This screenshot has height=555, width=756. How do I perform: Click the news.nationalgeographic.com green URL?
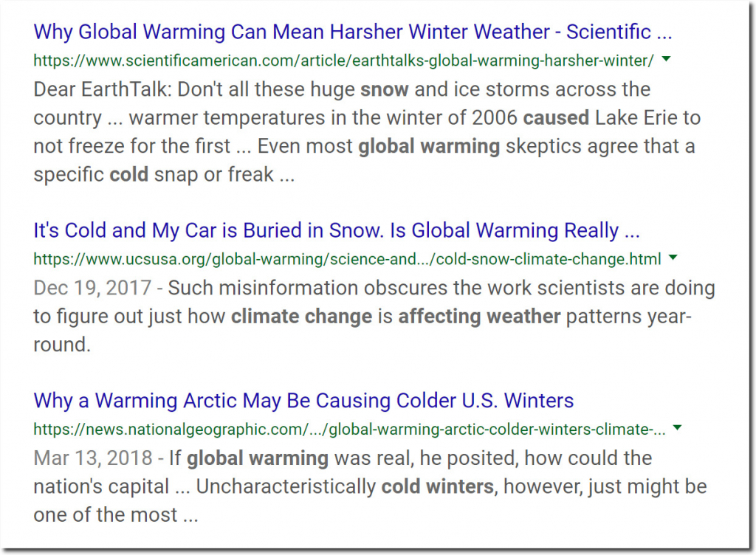(349, 430)
